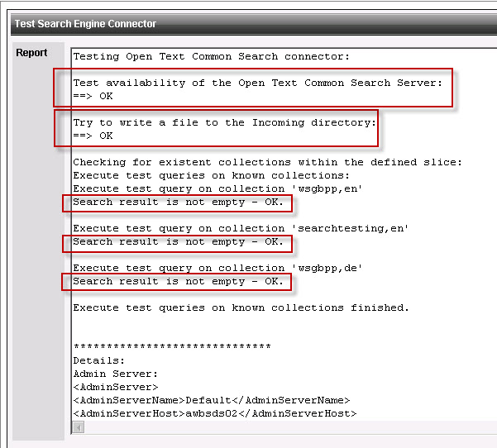Click the 'Test Search Engine Connector' title

coord(85,24)
